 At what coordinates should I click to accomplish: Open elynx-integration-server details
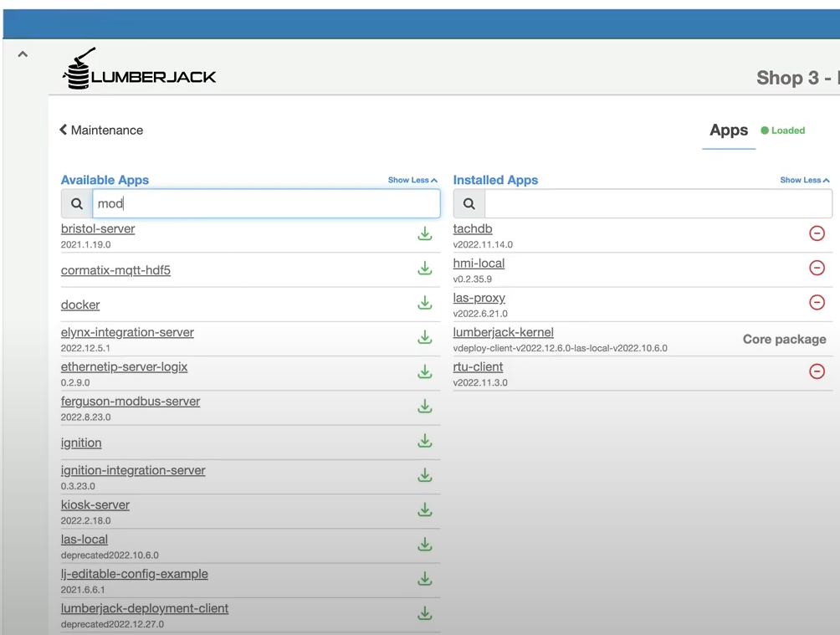click(x=127, y=332)
